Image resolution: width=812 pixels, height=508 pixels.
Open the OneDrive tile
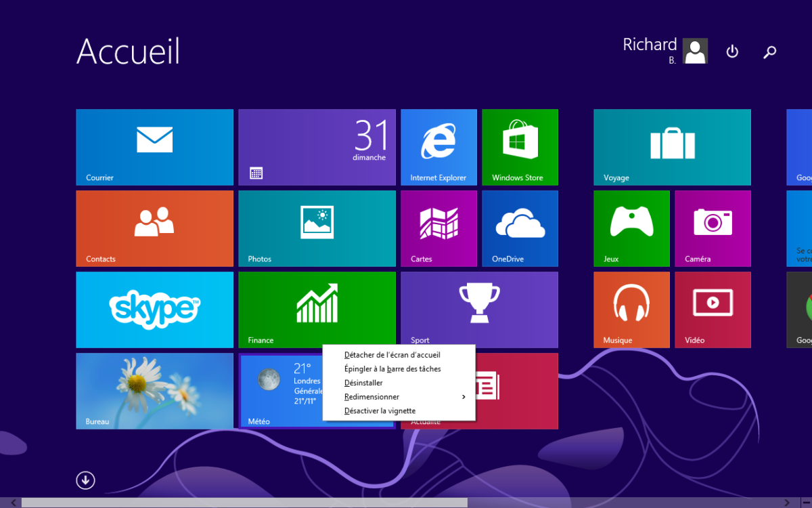pyautogui.click(x=520, y=228)
